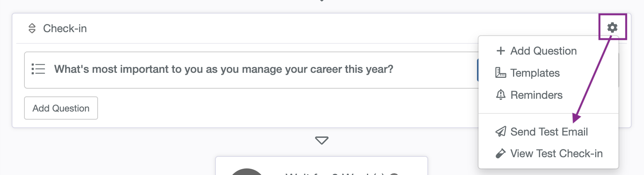Click the Check-in section title
The height and width of the screenshot is (175, 644).
tap(65, 28)
